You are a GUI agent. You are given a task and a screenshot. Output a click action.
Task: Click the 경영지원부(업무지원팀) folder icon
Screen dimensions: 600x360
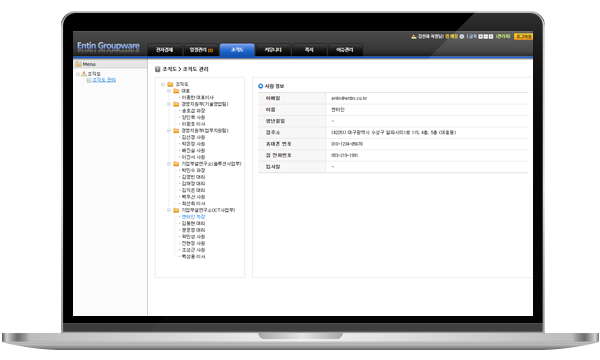(176, 131)
